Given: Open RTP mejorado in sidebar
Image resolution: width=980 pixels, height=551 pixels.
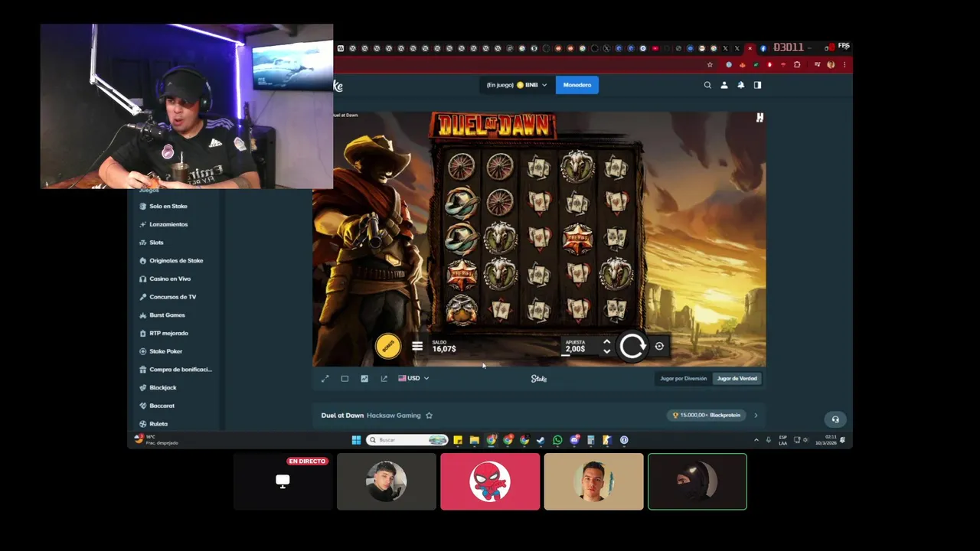Looking at the screenshot, I should pyautogui.click(x=168, y=333).
